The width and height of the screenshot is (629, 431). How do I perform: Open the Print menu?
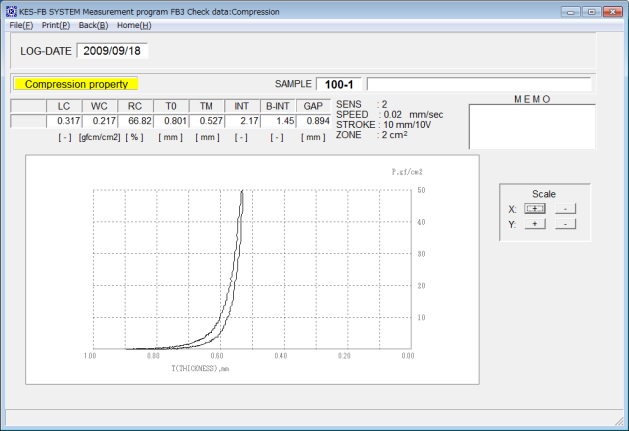(56, 25)
